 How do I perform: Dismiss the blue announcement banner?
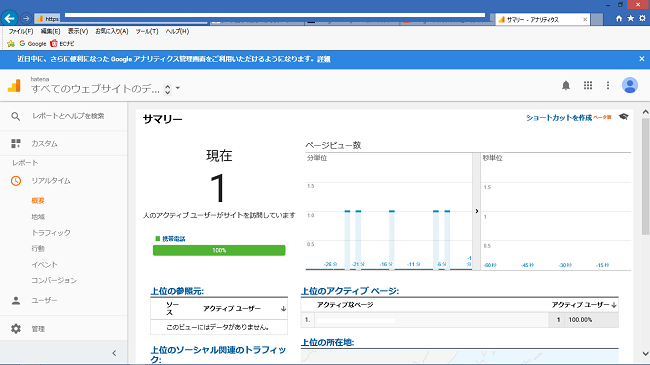642,59
